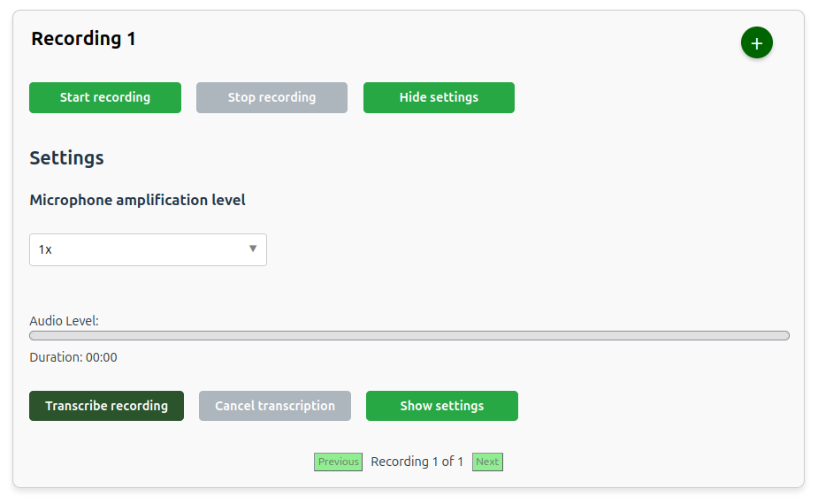Click the Audio Level label text
This screenshot has width=818, height=504.
point(64,321)
